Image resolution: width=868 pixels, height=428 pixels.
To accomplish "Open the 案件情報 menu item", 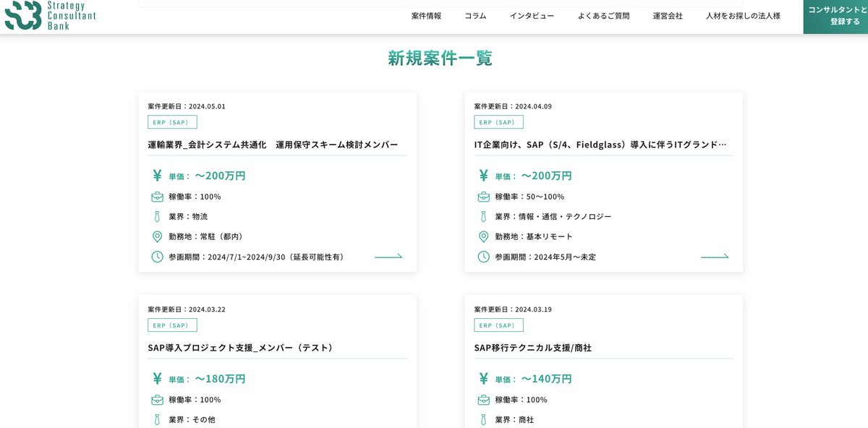I will tap(426, 16).
